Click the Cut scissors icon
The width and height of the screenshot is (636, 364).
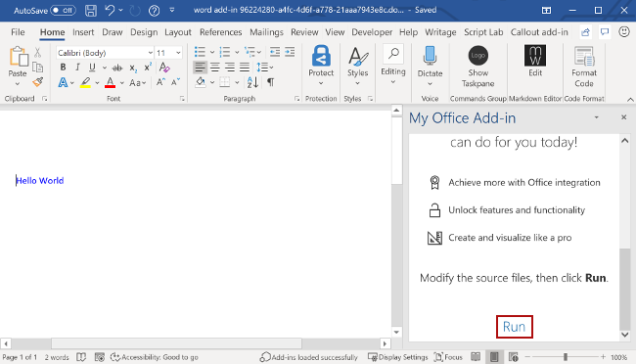click(x=38, y=52)
